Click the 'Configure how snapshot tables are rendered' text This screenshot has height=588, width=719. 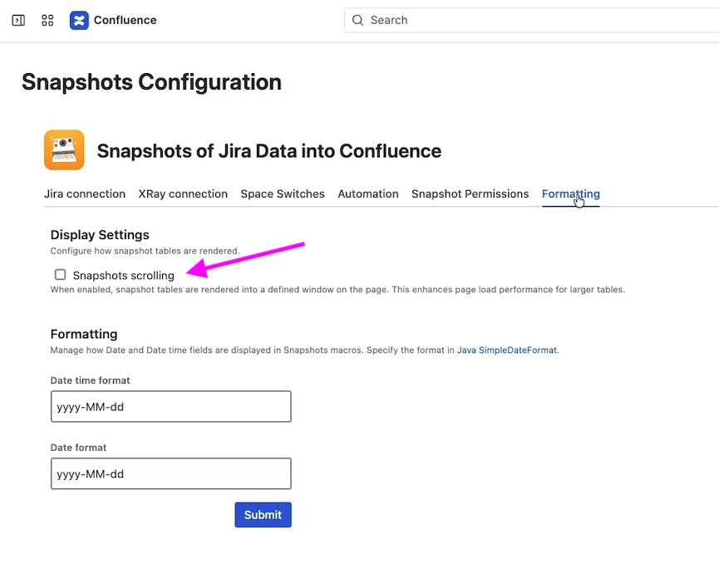(145, 251)
